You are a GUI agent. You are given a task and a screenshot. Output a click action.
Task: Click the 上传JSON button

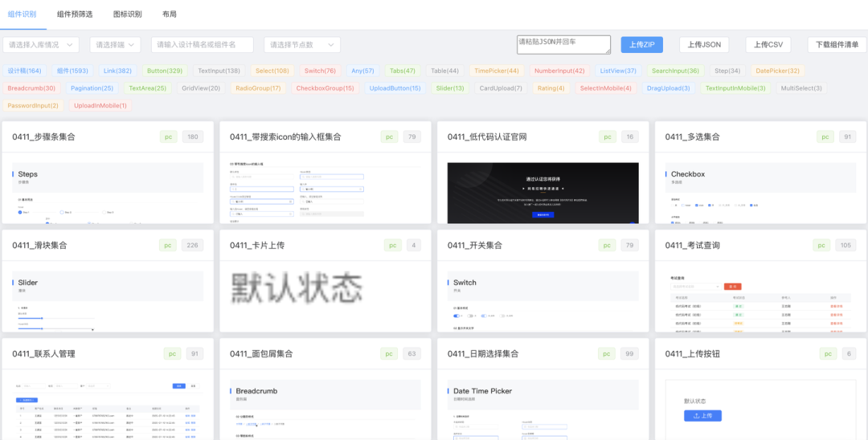(x=704, y=45)
